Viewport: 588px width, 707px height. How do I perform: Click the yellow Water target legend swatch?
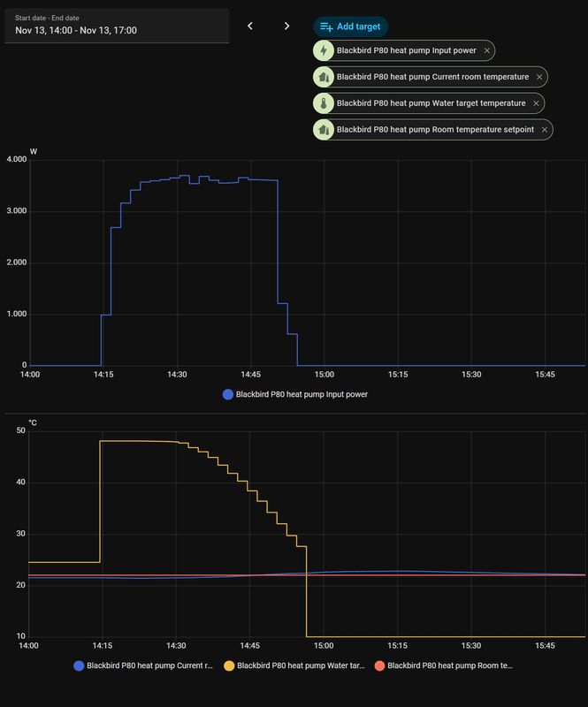(229, 666)
